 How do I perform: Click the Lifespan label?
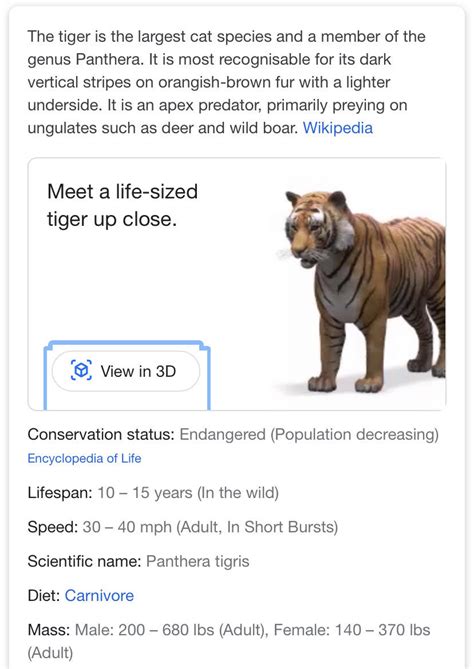[60, 493]
